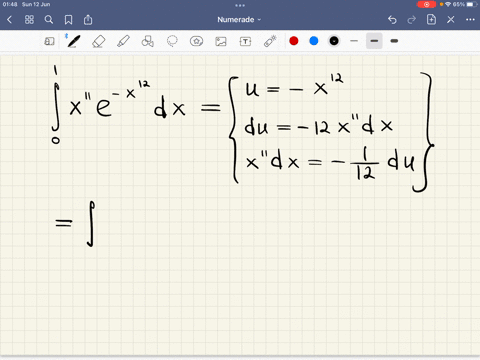
Task: Open the multitasking three-dot menu
Action: point(240,5)
